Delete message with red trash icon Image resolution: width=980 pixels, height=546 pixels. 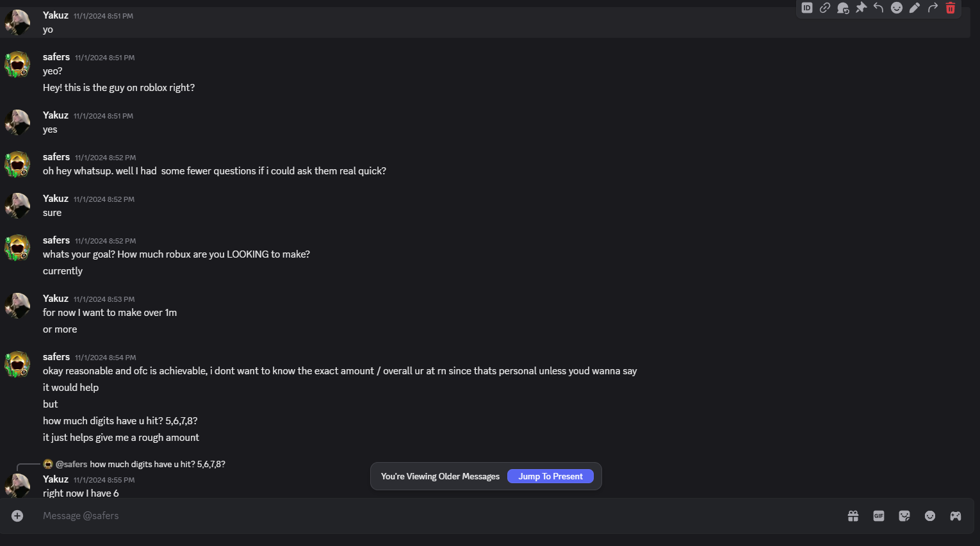coord(951,8)
